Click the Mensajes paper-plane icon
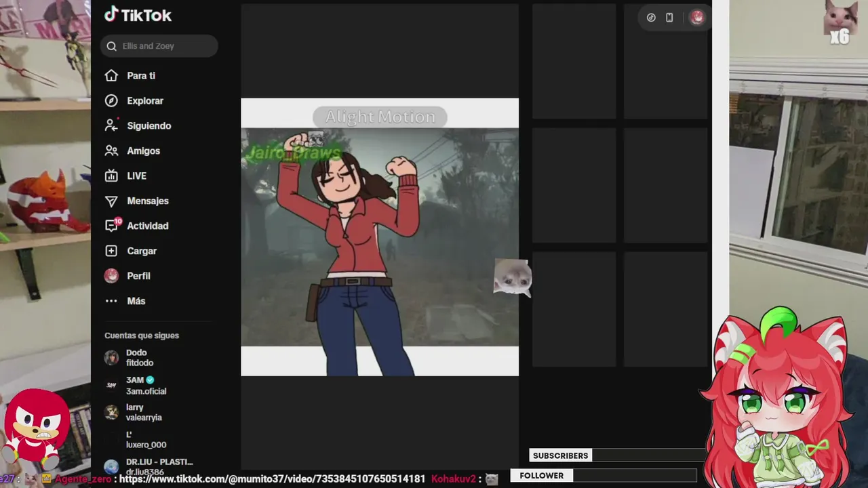This screenshot has width=868, height=488. (x=111, y=201)
